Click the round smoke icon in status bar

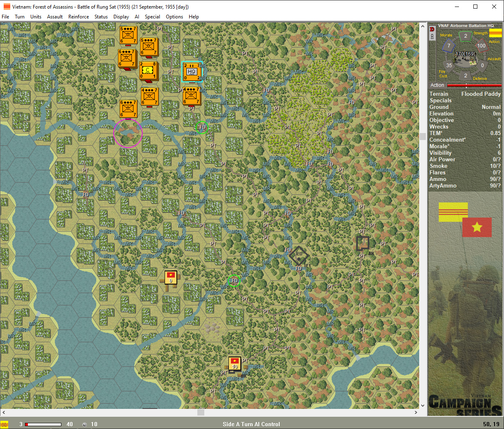[85, 424]
